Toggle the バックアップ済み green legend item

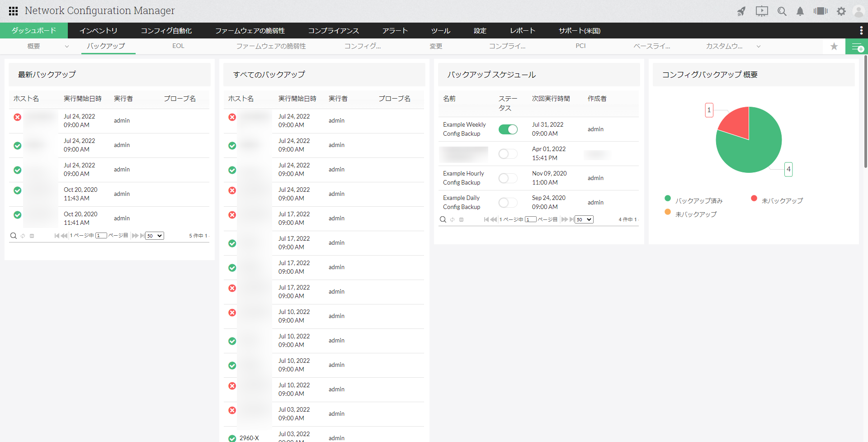click(x=694, y=200)
